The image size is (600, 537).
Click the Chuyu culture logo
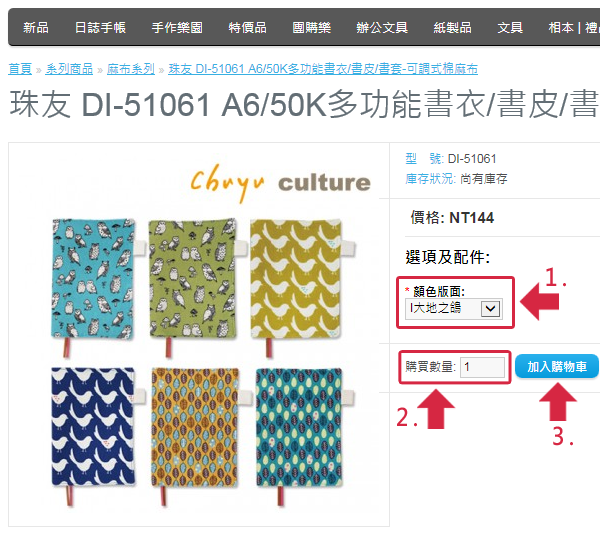280,182
